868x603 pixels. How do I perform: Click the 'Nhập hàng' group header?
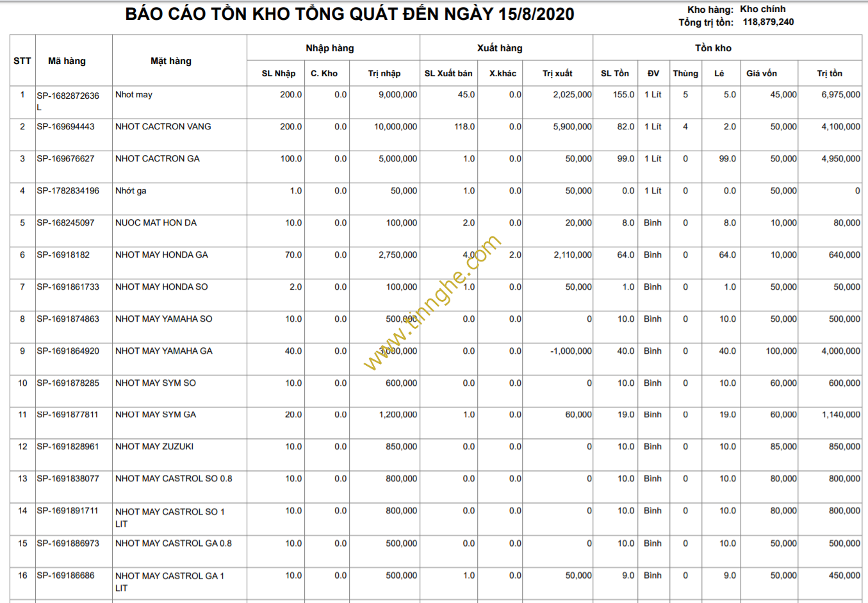[330, 48]
